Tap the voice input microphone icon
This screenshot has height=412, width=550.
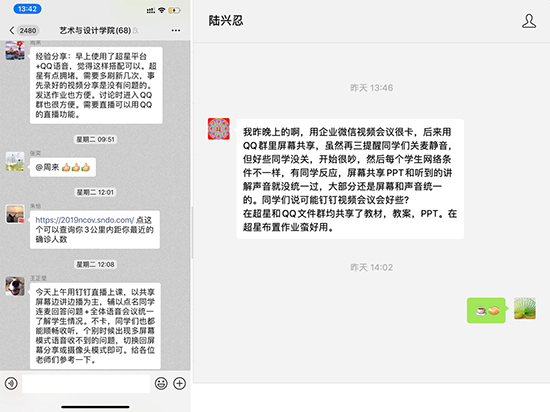click(11, 383)
